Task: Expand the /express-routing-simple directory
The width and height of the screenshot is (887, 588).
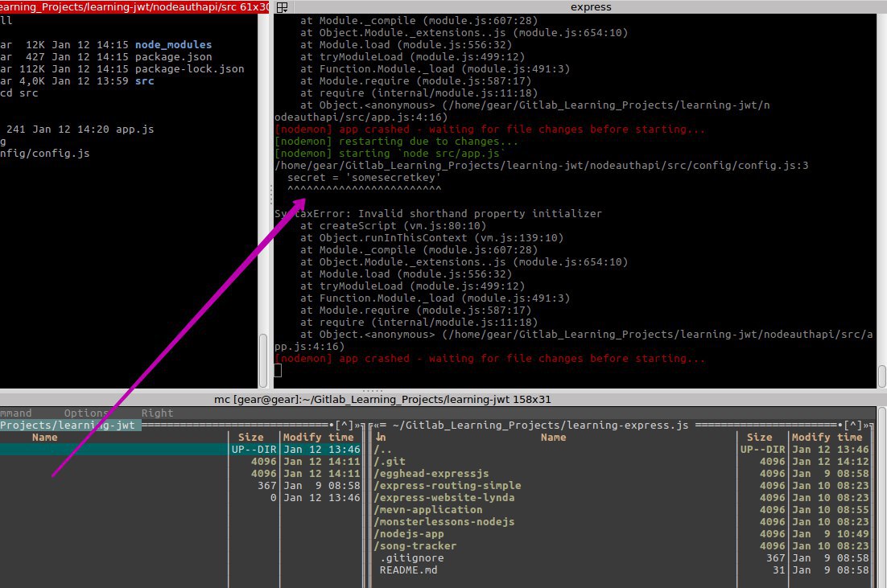Action: [x=448, y=485]
